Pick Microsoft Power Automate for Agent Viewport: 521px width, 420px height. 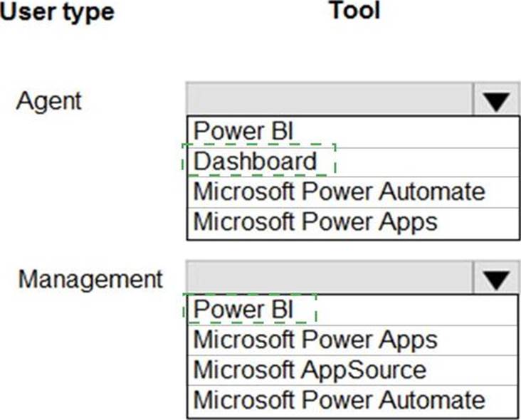339,192
